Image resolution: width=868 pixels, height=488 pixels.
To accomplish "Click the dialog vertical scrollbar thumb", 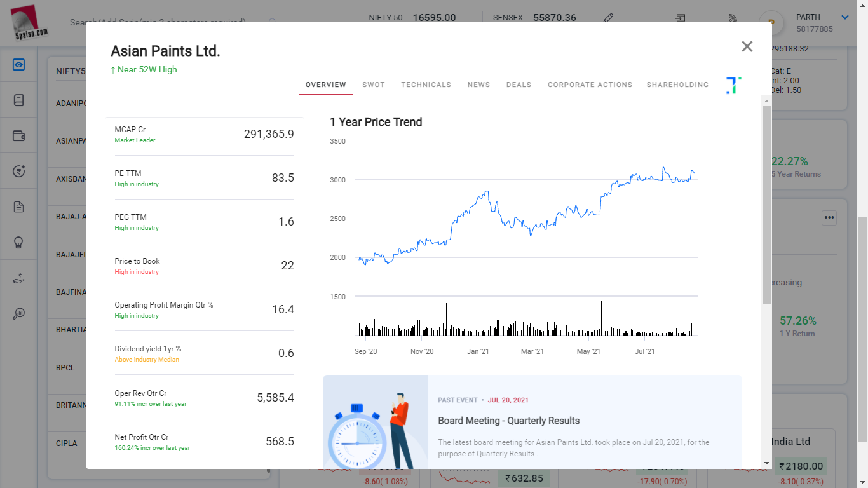I will click(766, 205).
